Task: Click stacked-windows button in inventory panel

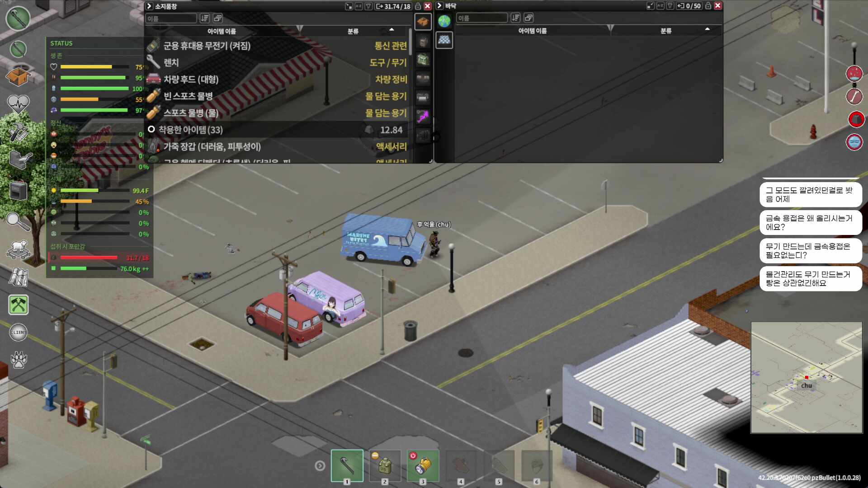Action: pos(218,19)
